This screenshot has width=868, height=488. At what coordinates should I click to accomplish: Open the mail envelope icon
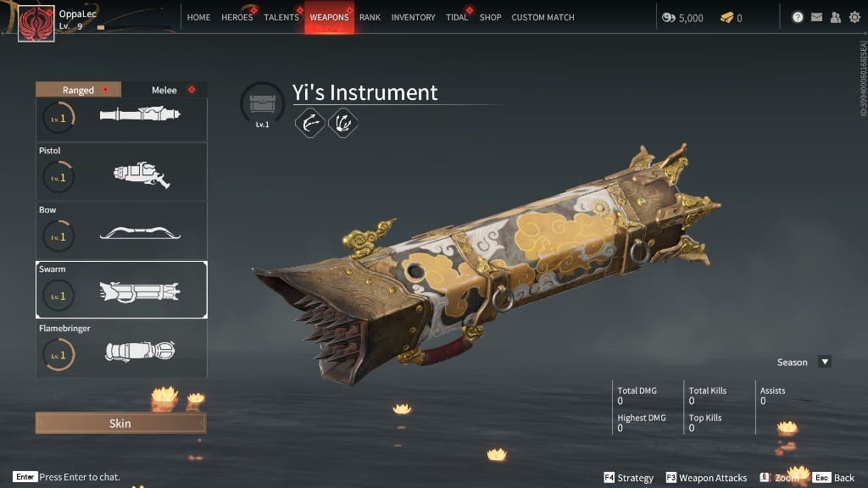[x=816, y=17]
